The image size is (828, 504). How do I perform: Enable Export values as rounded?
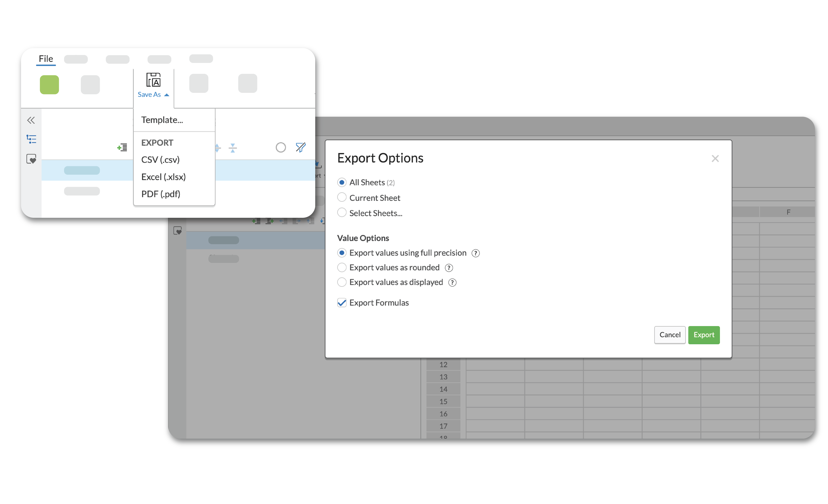point(342,267)
